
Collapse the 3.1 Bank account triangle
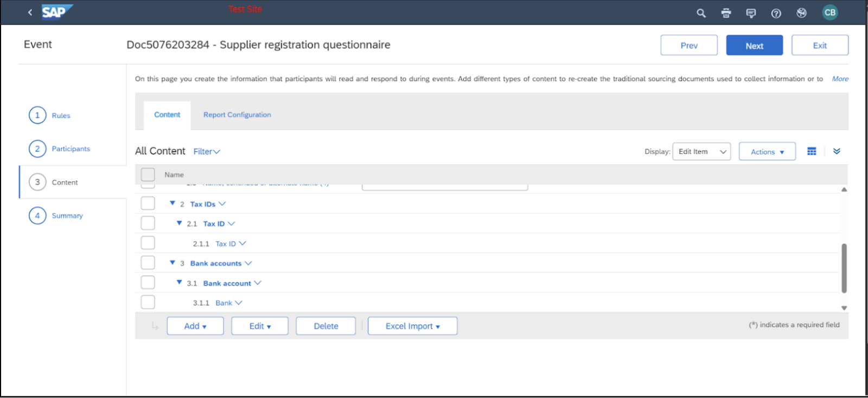tap(179, 282)
